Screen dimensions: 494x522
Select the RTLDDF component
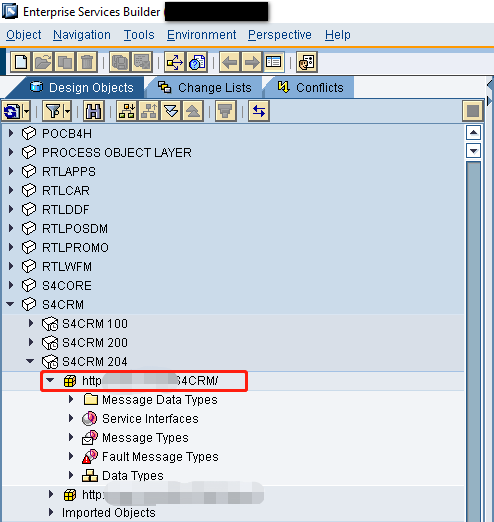click(66, 210)
